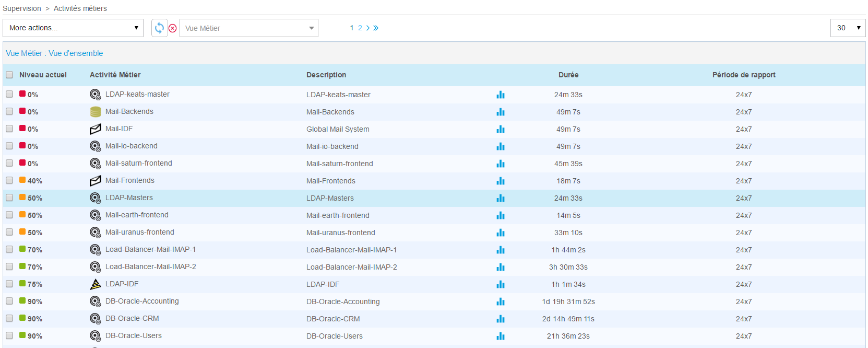Click the red clear filter icon
The width and height of the screenshot is (868, 348).
pyautogui.click(x=173, y=28)
